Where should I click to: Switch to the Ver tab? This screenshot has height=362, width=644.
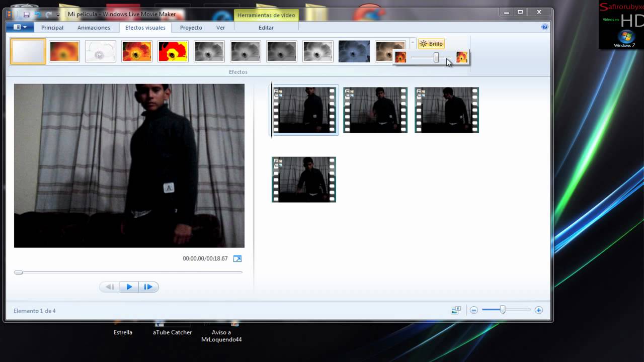pos(220,28)
